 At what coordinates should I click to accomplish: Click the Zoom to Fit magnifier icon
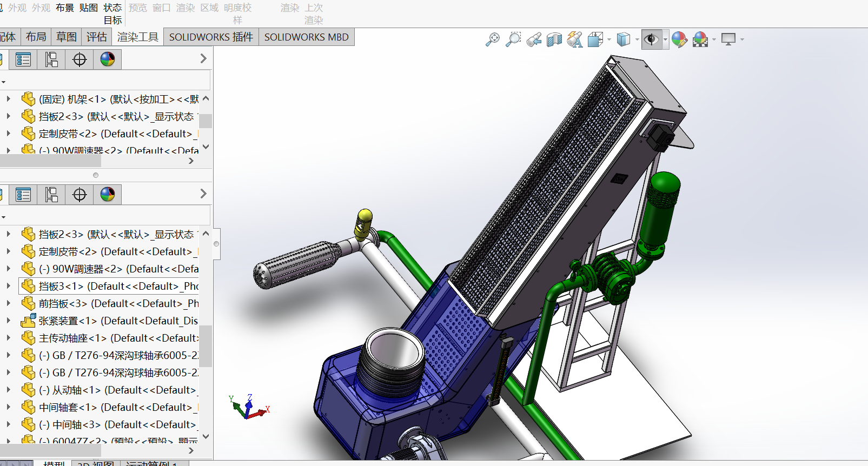pos(492,39)
